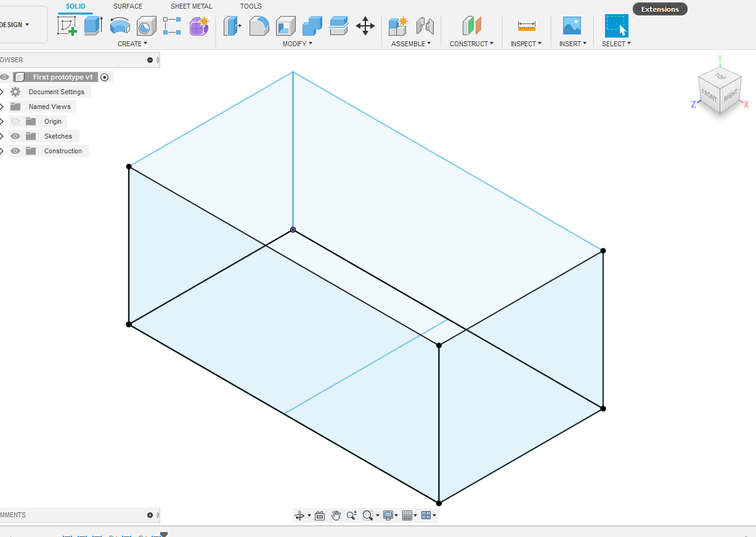Open the Press Pull tool
Image resolution: width=756 pixels, height=537 pixels.
point(233,26)
